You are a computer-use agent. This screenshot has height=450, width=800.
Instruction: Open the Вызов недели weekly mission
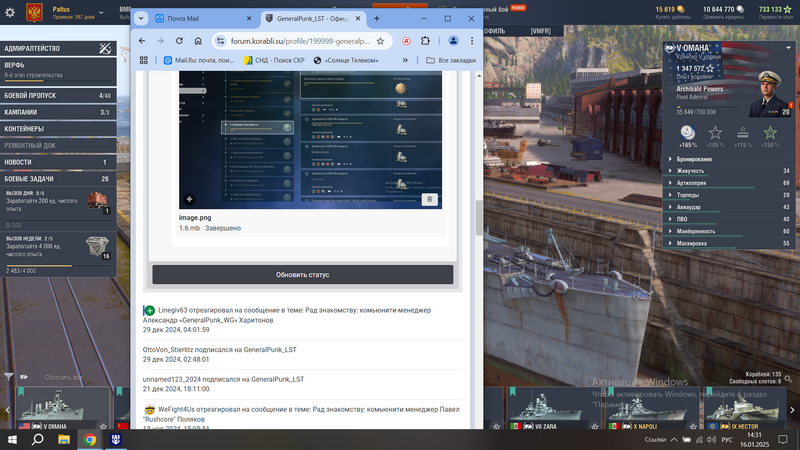pos(58,254)
